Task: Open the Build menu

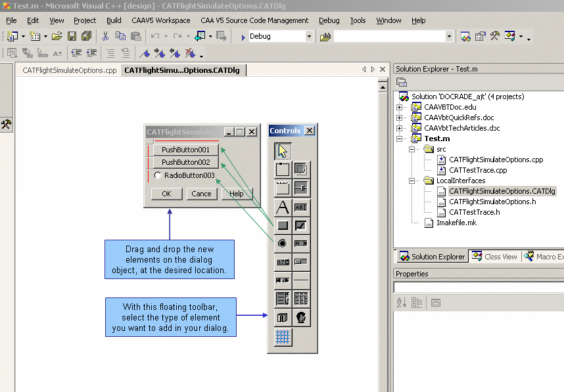Action: coord(114,20)
